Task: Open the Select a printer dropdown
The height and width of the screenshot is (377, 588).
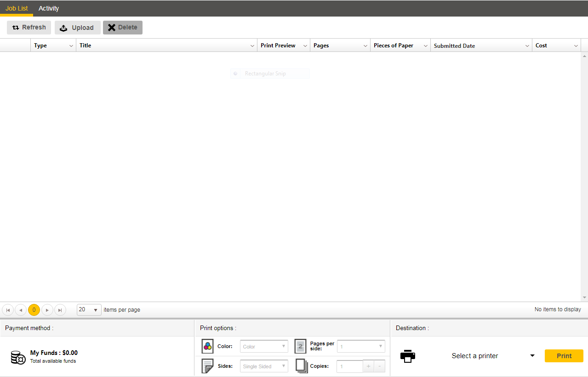Action: [532, 356]
